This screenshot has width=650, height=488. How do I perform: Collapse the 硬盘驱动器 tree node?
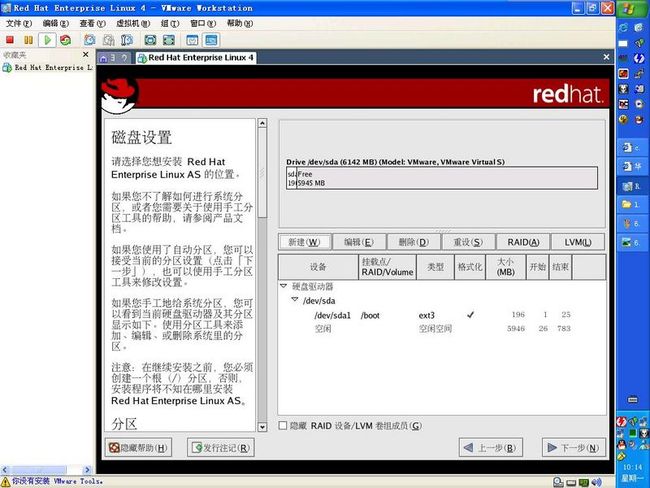click(284, 286)
